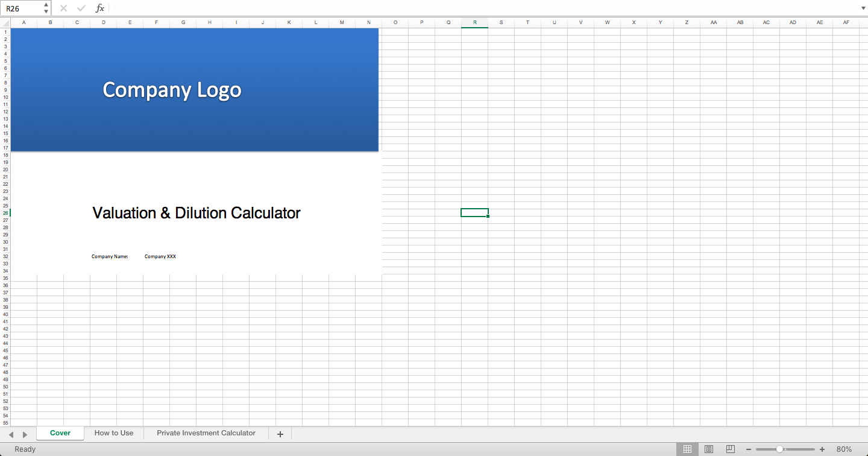
Task: Select row 26 header
Action: [5, 213]
